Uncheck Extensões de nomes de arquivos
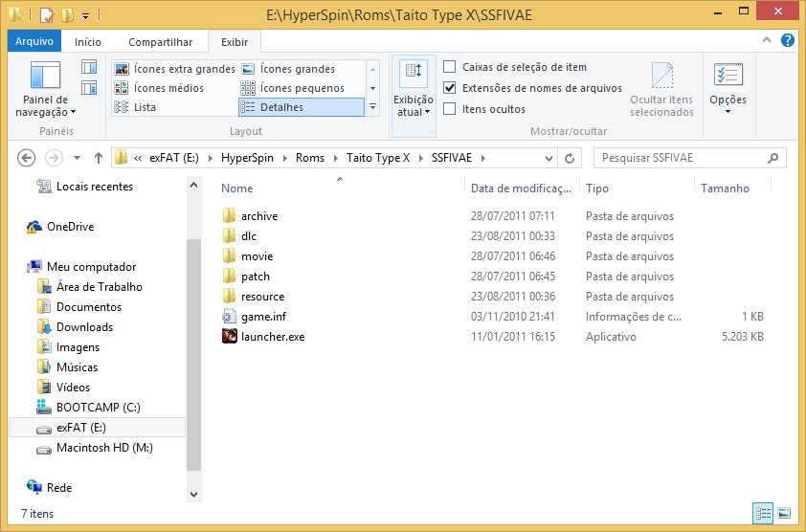This screenshot has height=532, width=806. pyautogui.click(x=449, y=88)
